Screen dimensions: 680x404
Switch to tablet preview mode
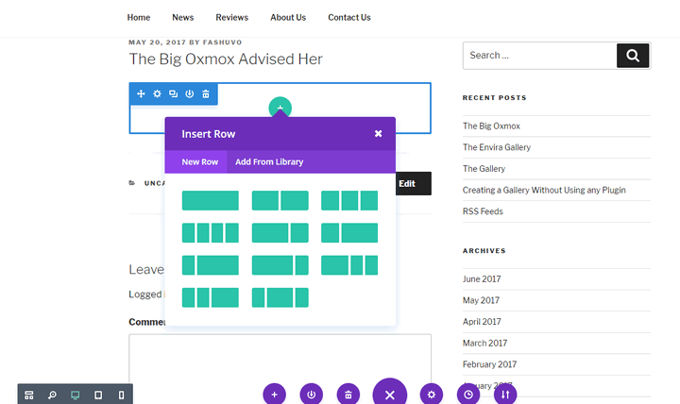click(98, 395)
